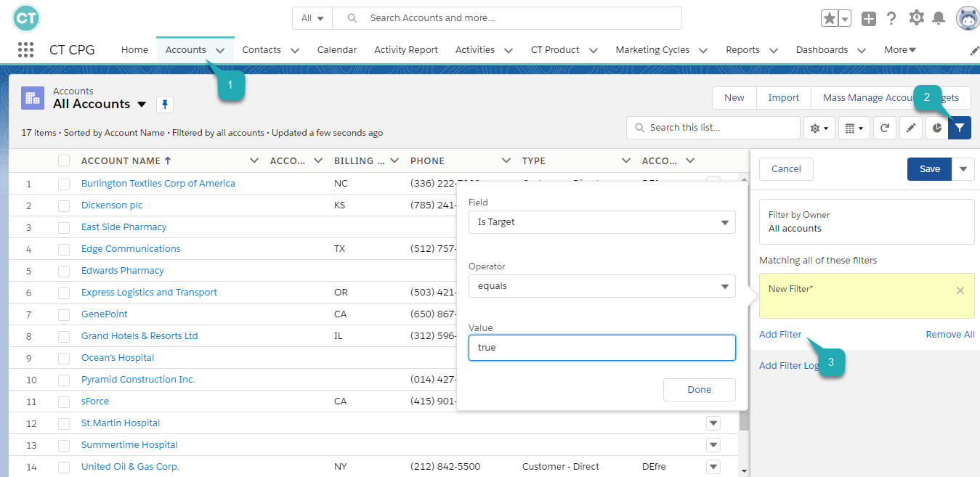Image resolution: width=980 pixels, height=477 pixels.
Task: Click the filter funnel icon
Action: 960,128
